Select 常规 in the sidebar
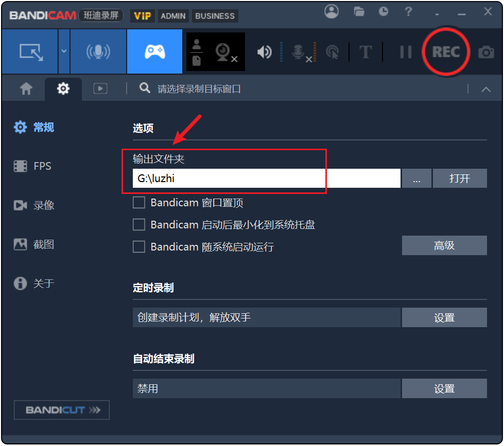Viewport: 504px width, 446px height. 34,127
